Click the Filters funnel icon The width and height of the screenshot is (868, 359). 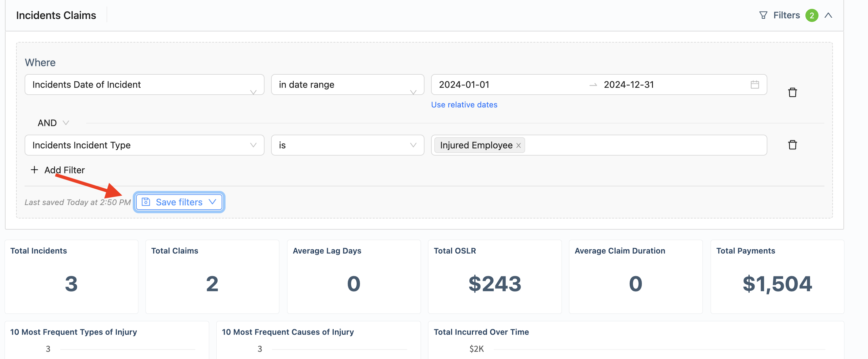[x=763, y=15]
